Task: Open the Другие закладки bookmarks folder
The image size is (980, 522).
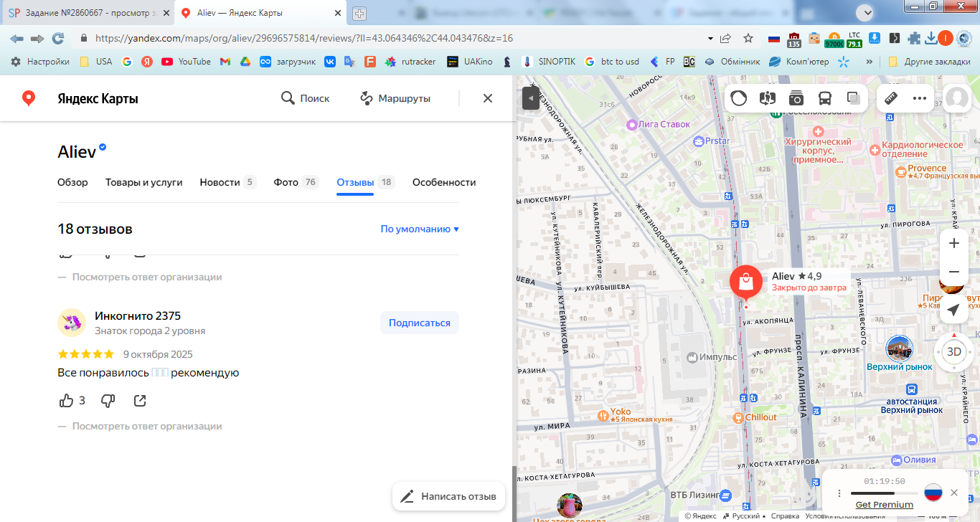Action: pyautogui.click(x=929, y=62)
